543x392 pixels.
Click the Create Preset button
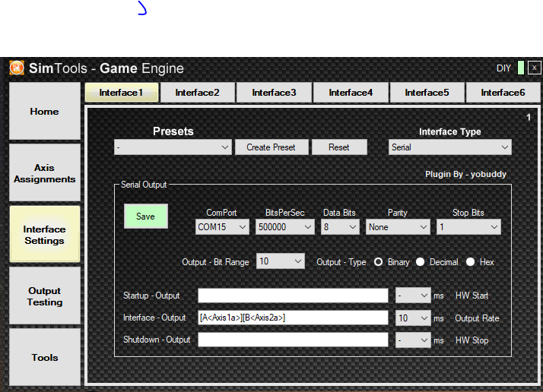click(271, 147)
